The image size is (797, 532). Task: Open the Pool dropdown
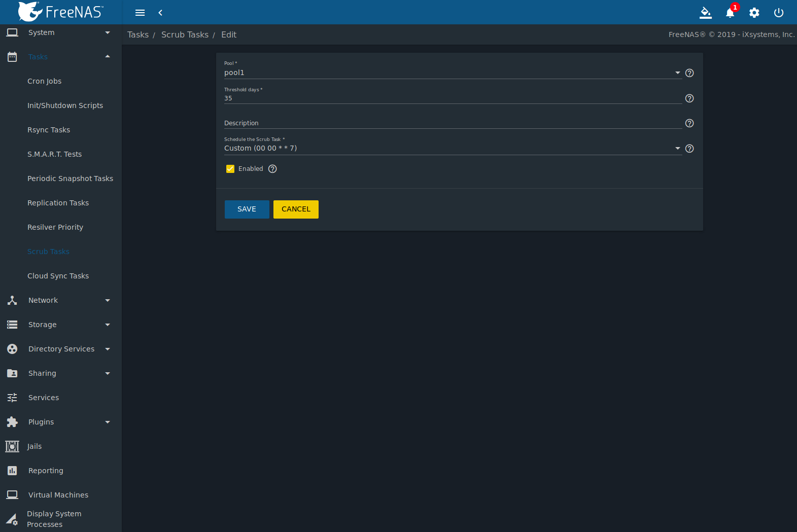coord(453,73)
